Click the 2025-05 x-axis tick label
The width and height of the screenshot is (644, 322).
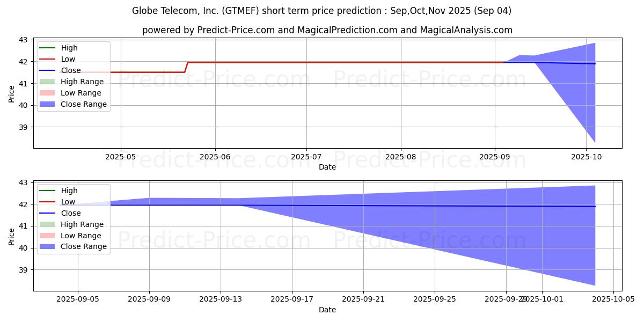click(x=121, y=157)
